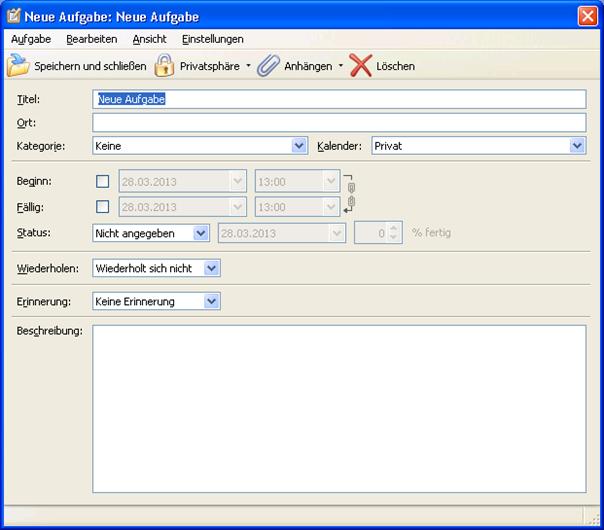Open the Privatsphäre dropdown arrow
This screenshot has height=530, width=604.
point(248,66)
